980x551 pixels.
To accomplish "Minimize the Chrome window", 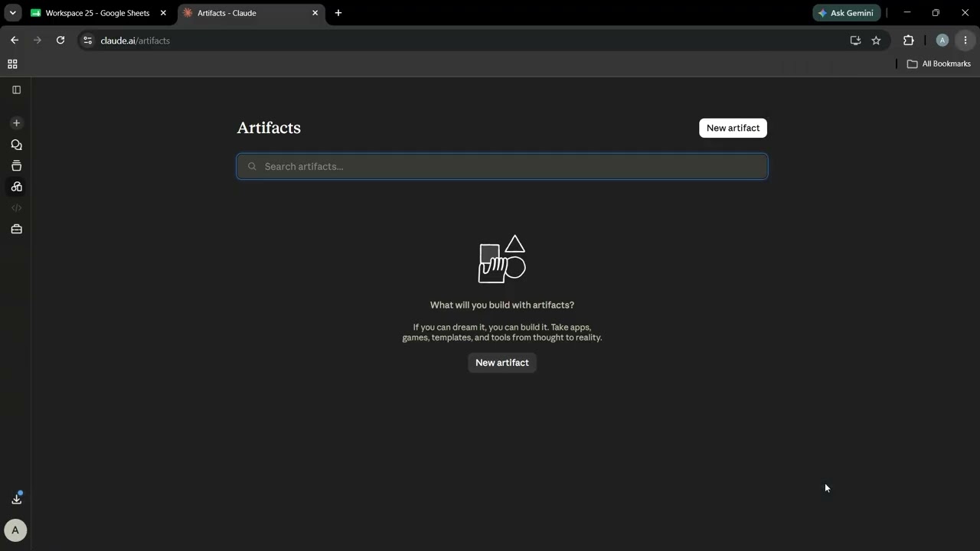I will tap(907, 13).
